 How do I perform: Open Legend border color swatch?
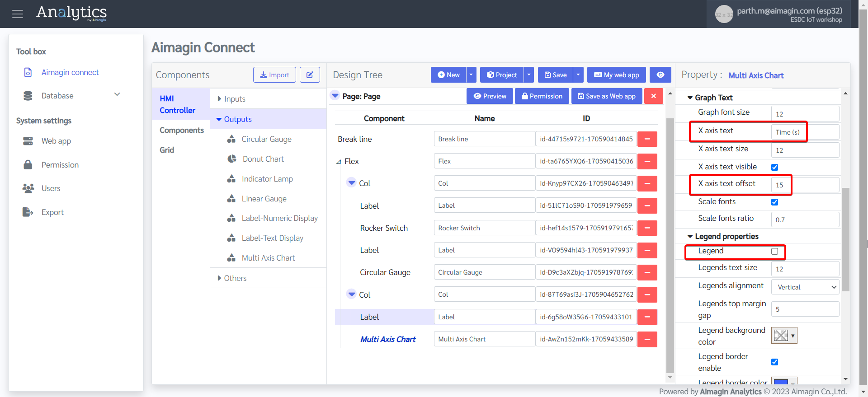pyautogui.click(x=784, y=382)
